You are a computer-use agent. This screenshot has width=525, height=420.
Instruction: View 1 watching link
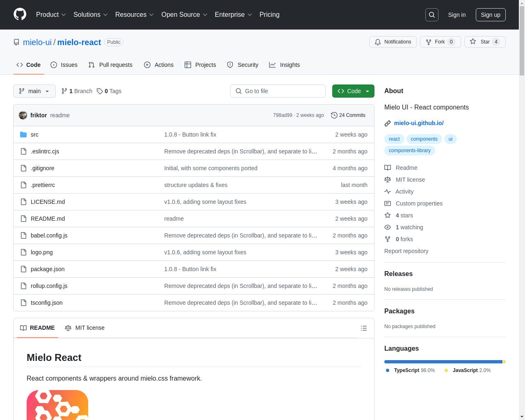pos(404,227)
